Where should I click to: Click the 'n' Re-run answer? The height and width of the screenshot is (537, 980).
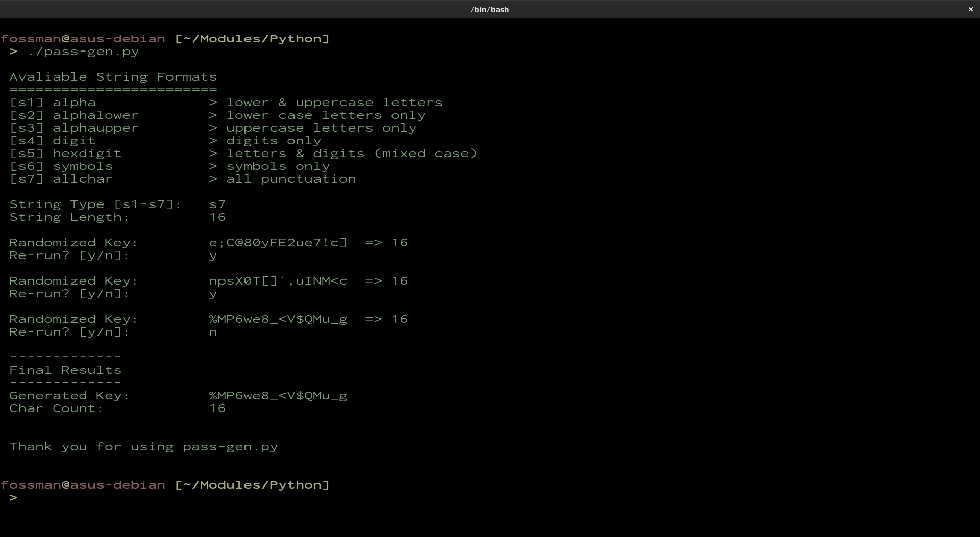[213, 333]
